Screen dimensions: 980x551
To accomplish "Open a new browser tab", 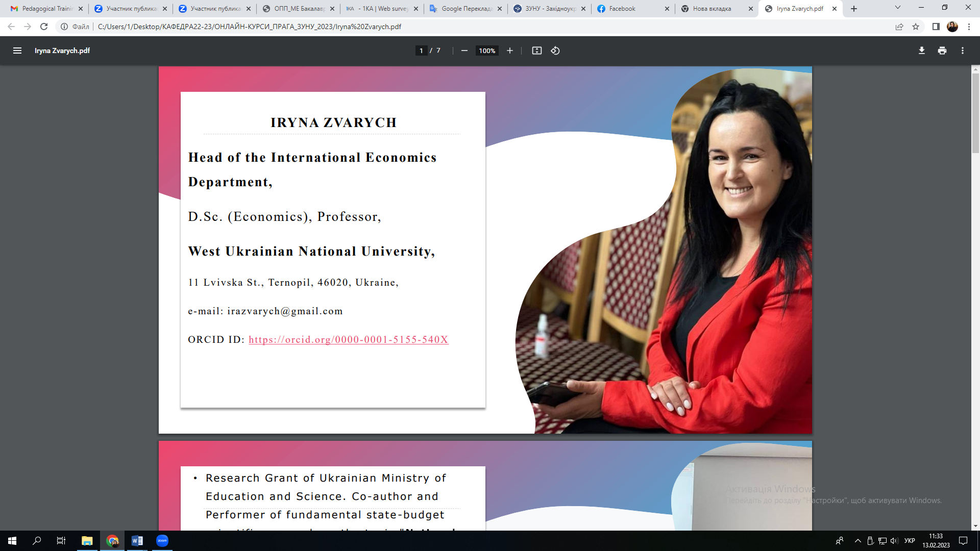I will (854, 9).
